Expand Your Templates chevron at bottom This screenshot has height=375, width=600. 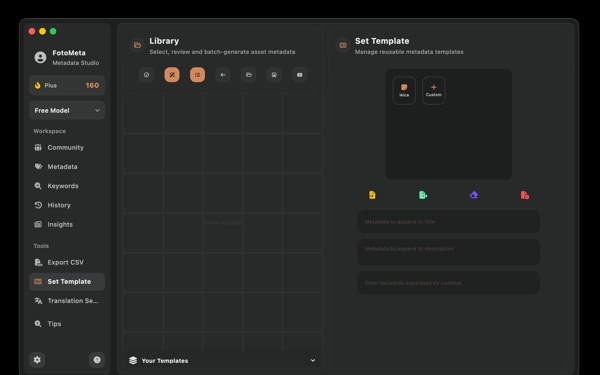[x=313, y=360]
